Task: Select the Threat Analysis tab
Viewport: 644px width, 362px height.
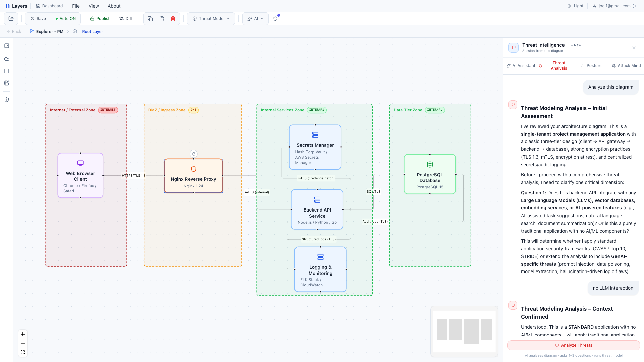Action: pos(556,66)
